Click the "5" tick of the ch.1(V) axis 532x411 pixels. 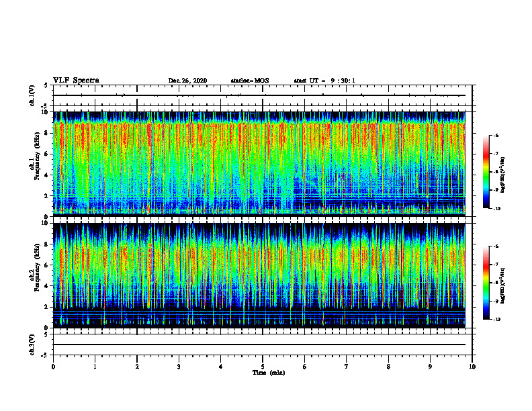click(x=47, y=85)
